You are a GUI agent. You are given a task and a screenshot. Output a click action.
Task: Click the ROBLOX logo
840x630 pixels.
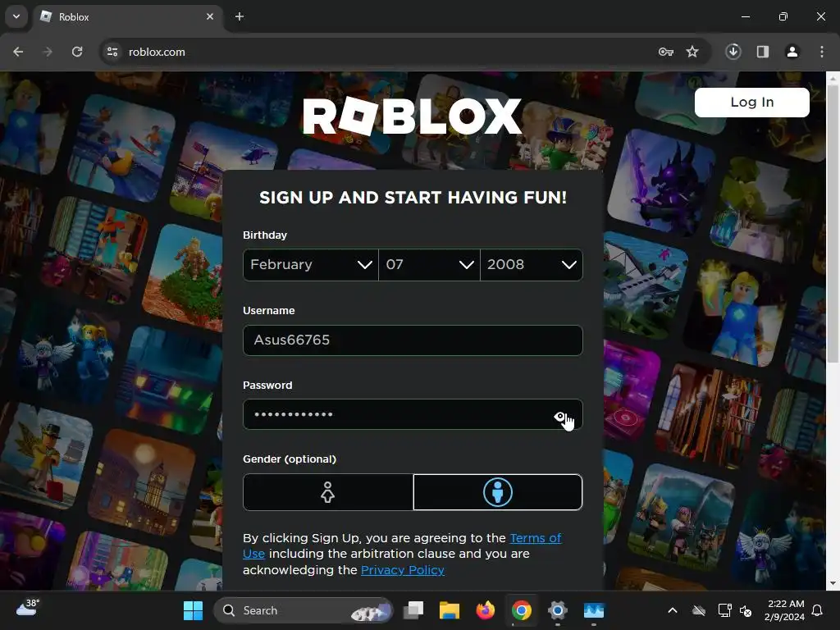[x=412, y=116]
